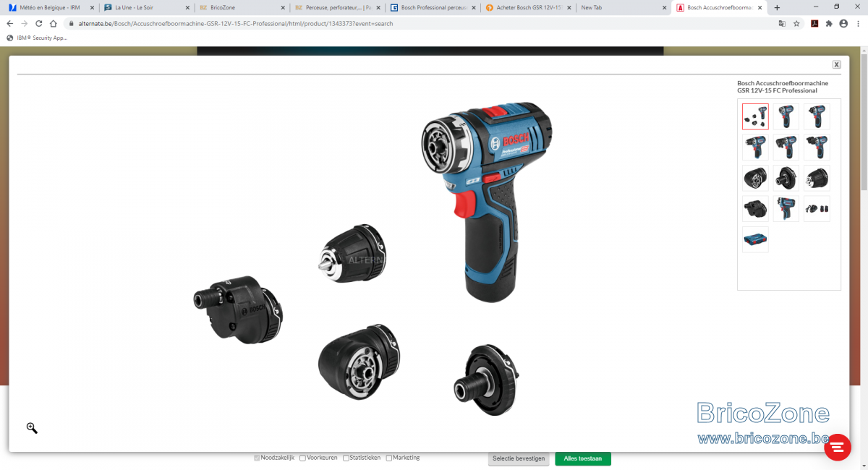Reload the current page
The height and width of the screenshot is (470, 868).
pyautogui.click(x=38, y=23)
